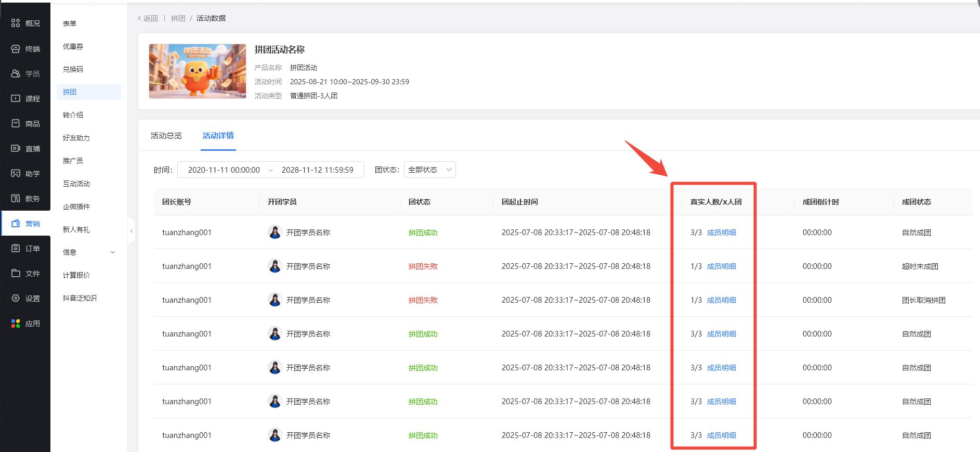
Task: Click the 拼团活动 banner thumbnail
Action: pyautogui.click(x=198, y=71)
